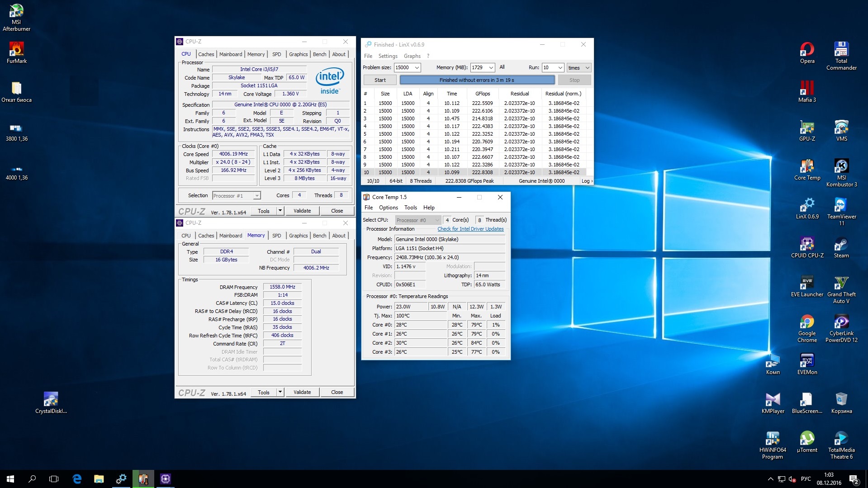Switch to Mainboard tab in upper CPU-Z
868x488 pixels.
click(x=230, y=54)
